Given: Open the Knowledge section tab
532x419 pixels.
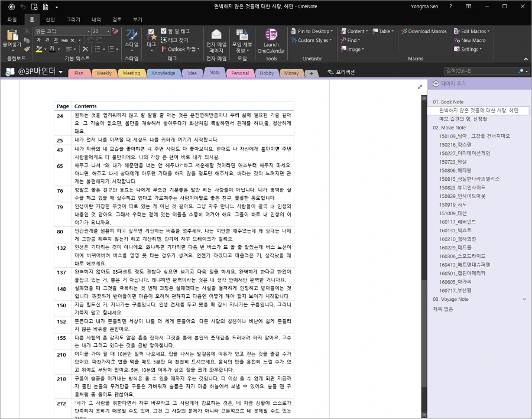Looking at the screenshot, I should 164,73.
